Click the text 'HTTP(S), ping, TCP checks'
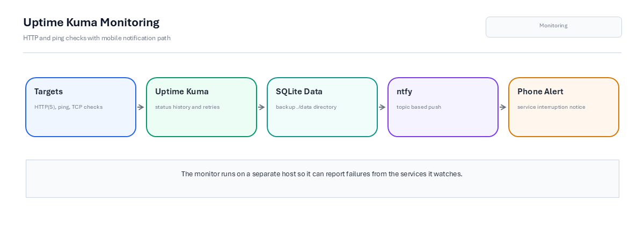 pos(68,107)
